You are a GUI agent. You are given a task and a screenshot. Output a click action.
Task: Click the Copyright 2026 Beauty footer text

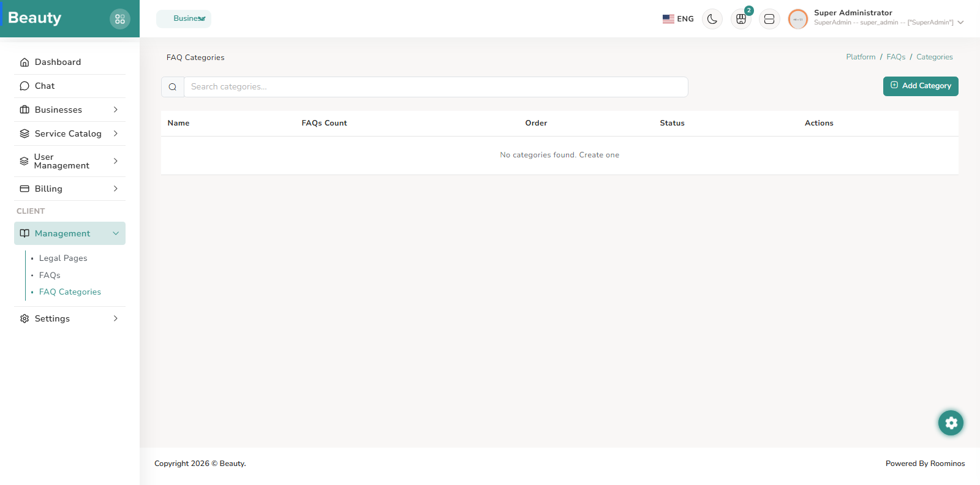coord(200,464)
